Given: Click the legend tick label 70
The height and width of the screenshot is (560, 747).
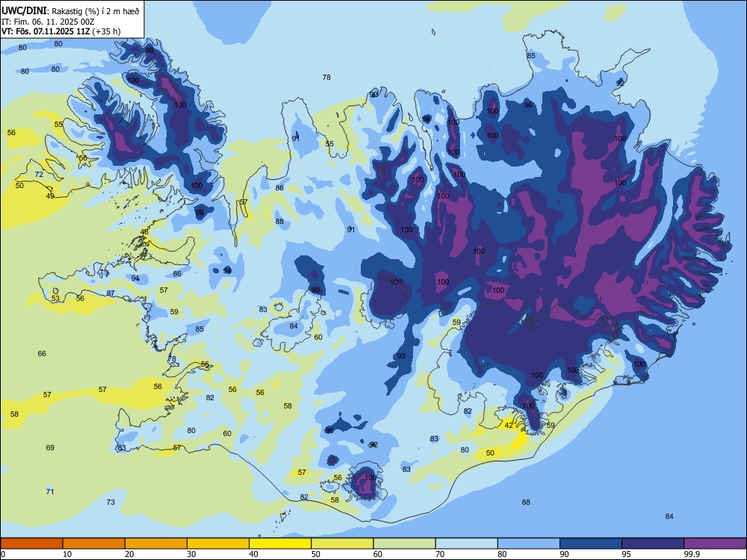Looking at the screenshot, I should [440, 554].
